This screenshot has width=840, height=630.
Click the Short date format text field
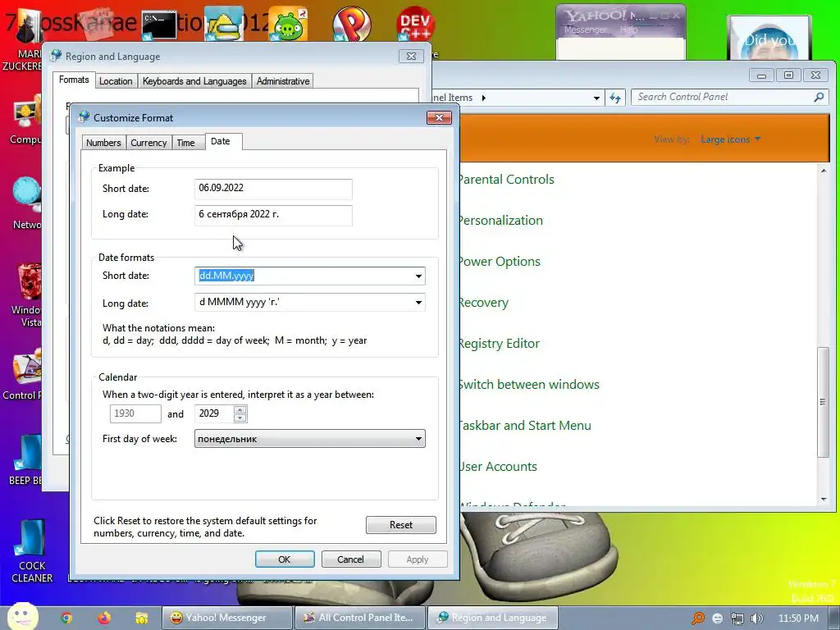tap(304, 276)
